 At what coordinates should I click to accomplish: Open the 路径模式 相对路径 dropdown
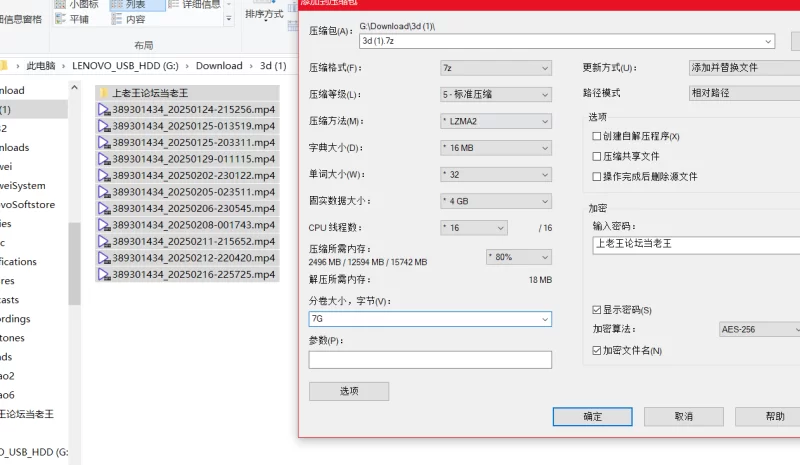pyautogui.click(x=744, y=93)
